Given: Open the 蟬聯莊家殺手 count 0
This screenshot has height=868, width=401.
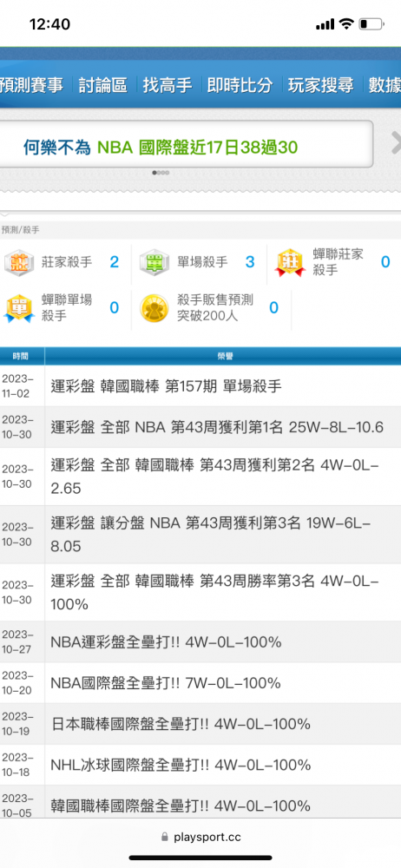Looking at the screenshot, I should click(x=385, y=262).
